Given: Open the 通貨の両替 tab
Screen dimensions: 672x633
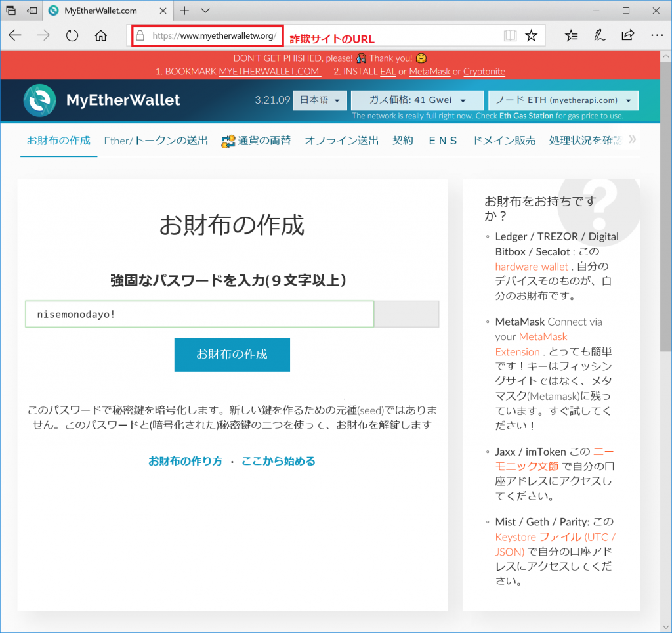Looking at the screenshot, I should [x=257, y=141].
